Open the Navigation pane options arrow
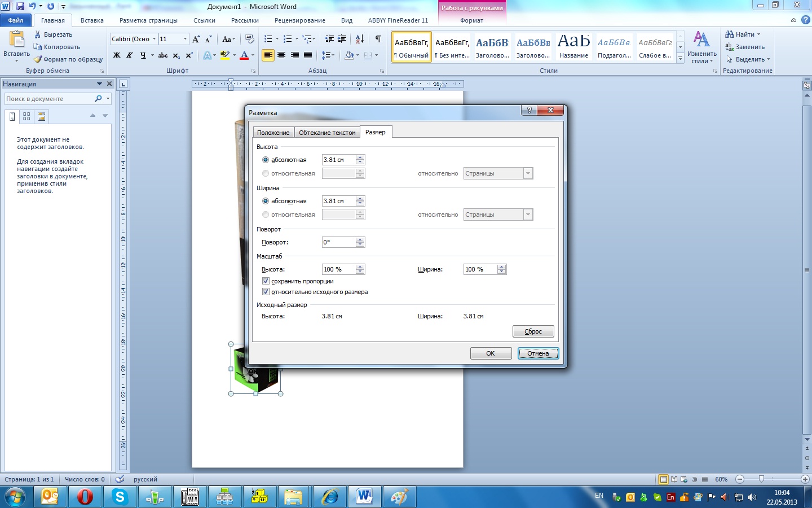Image resolution: width=812 pixels, height=508 pixels. [100, 84]
